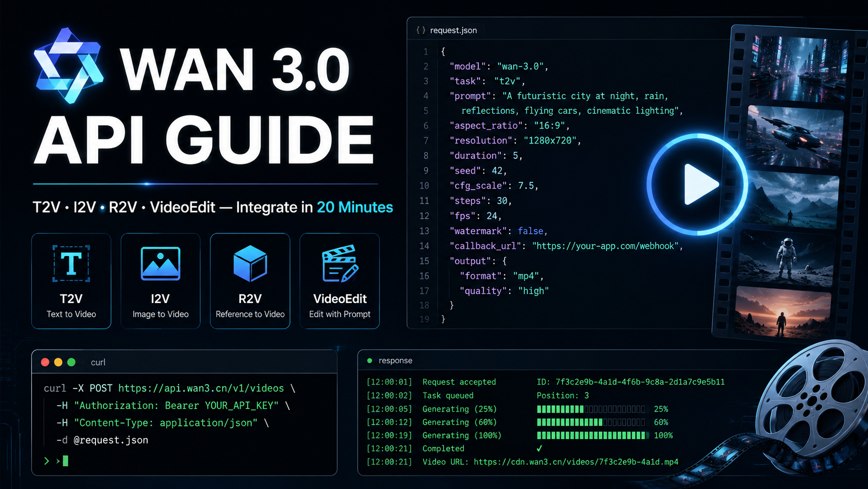Image resolution: width=868 pixels, height=489 pixels.
Task: Select the R2V Reference to Video cube icon
Action: click(x=250, y=263)
